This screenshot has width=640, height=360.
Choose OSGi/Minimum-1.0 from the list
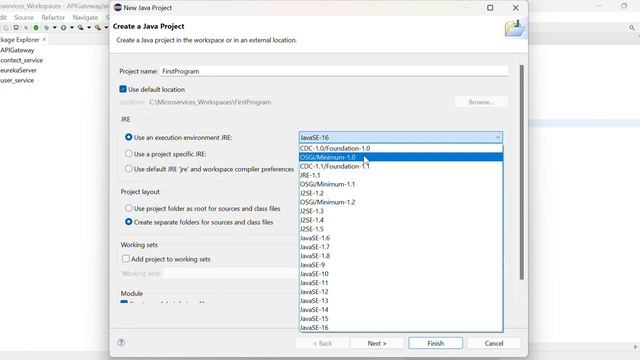click(401, 157)
